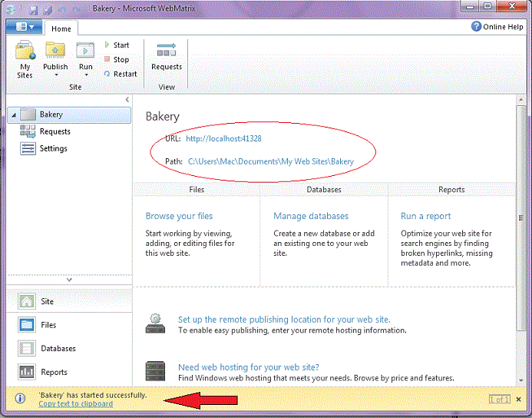Open Settings in the navigation tree
The image size is (532, 418).
click(44, 148)
